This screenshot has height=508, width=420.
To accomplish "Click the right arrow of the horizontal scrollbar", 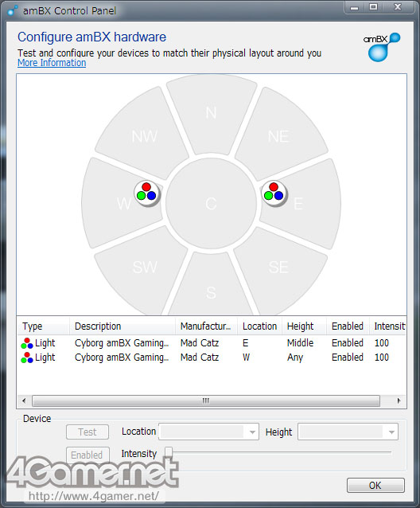I will pos(399,401).
